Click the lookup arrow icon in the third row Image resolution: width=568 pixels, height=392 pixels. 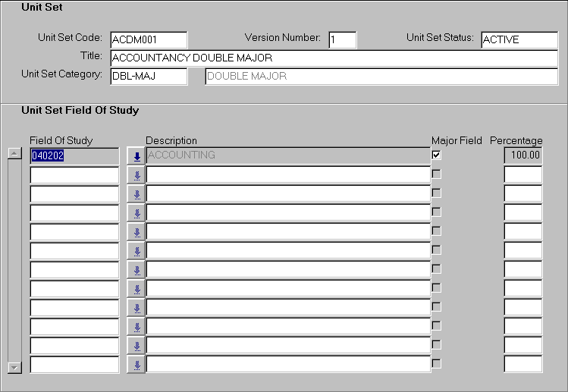pyautogui.click(x=137, y=194)
